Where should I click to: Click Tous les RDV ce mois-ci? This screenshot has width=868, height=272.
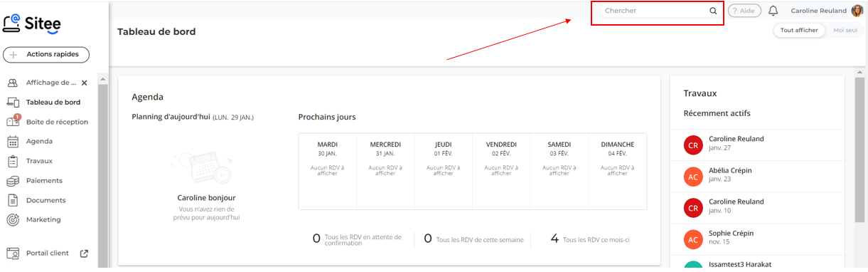point(590,239)
